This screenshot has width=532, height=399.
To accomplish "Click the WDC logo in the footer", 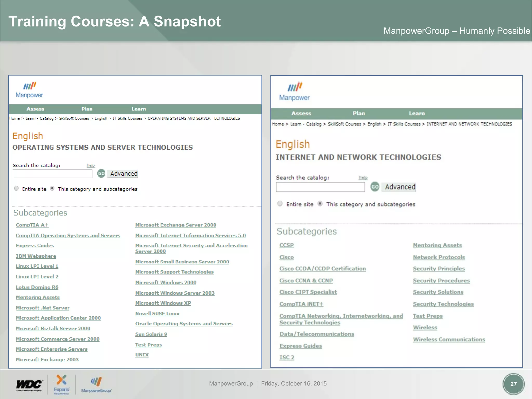I will coord(29,385).
